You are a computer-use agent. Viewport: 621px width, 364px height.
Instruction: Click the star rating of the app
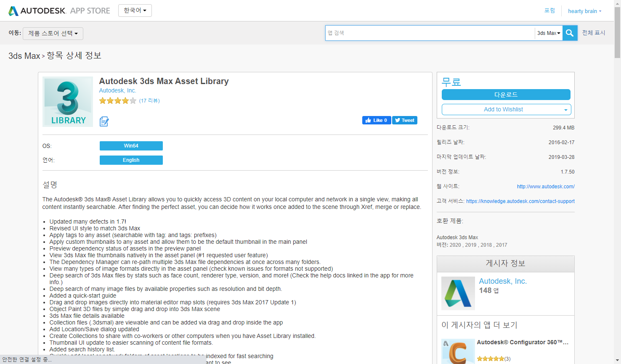coord(118,100)
